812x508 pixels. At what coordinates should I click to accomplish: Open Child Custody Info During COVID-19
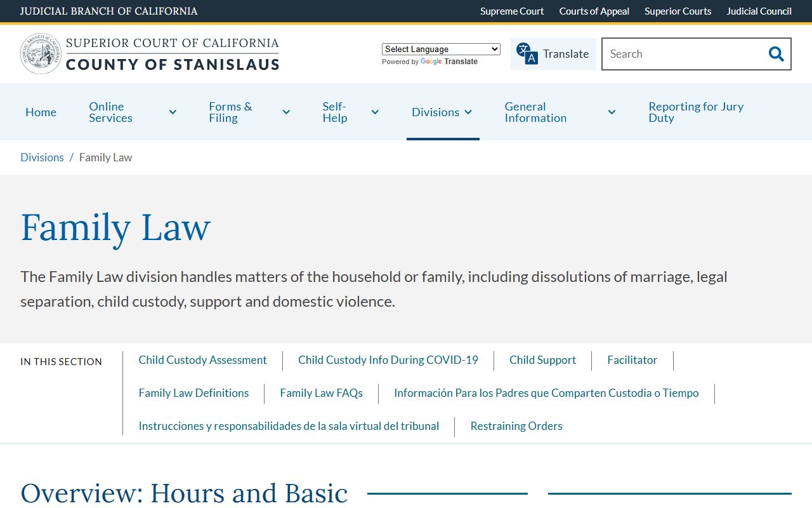coord(388,360)
